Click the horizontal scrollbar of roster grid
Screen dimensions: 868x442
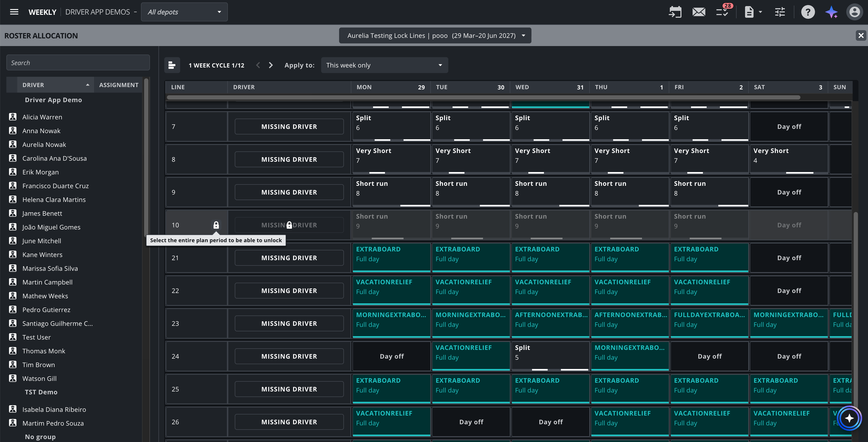click(484, 97)
